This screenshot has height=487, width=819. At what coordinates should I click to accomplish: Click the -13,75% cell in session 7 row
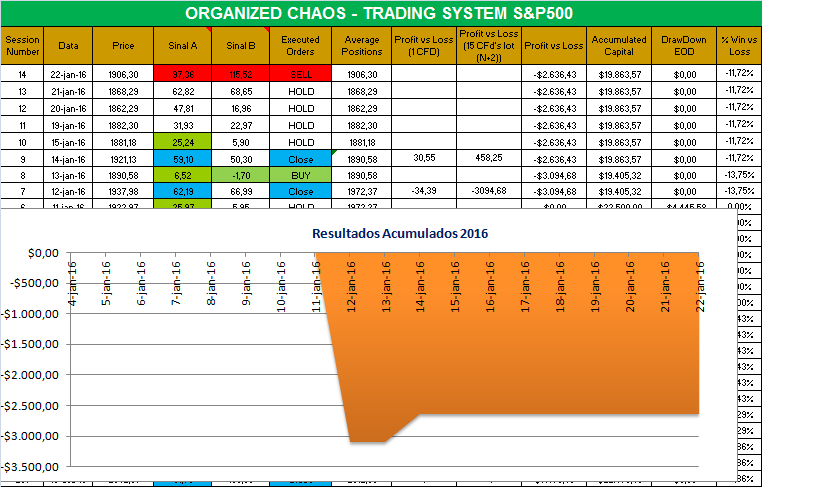tap(739, 191)
